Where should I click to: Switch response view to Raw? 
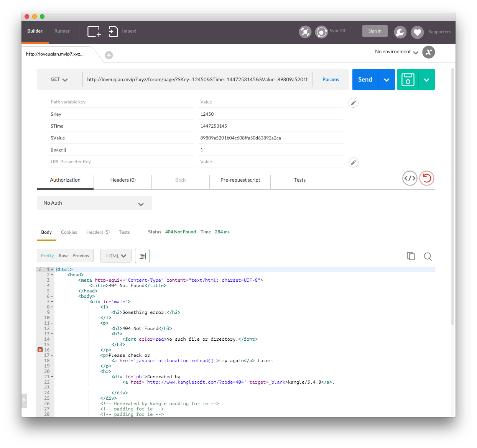pos(63,256)
